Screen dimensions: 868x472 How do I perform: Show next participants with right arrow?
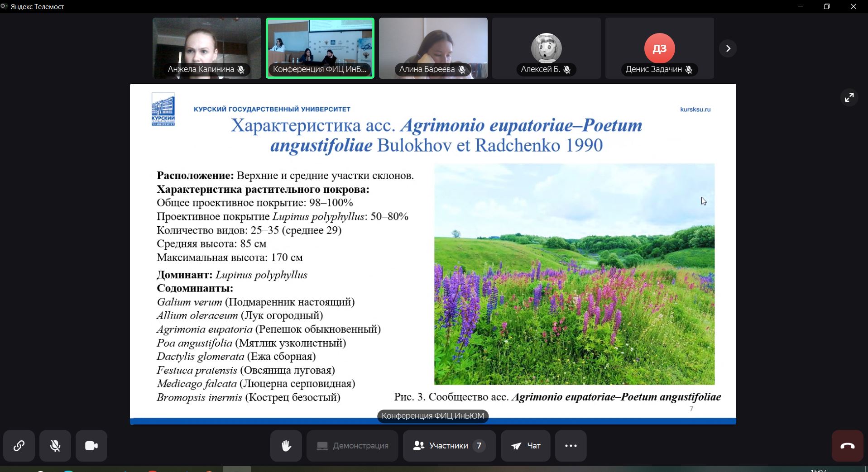tap(728, 48)
